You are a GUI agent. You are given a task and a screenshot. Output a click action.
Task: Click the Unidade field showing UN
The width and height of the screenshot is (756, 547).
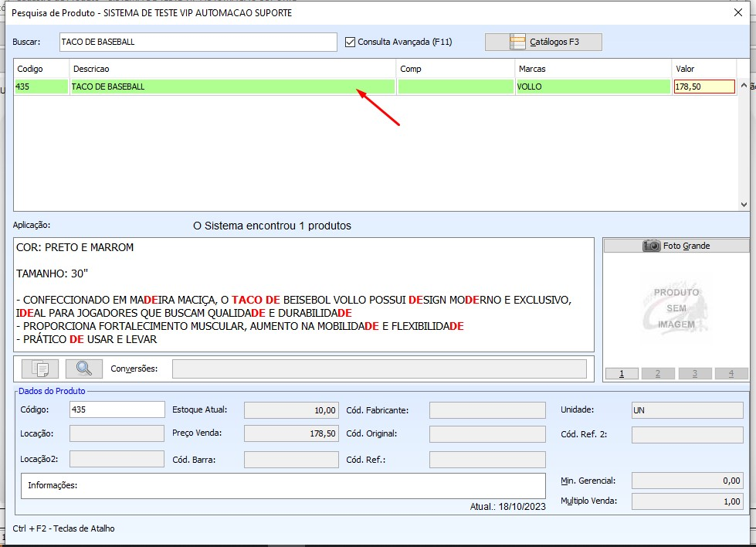[687, 410]
